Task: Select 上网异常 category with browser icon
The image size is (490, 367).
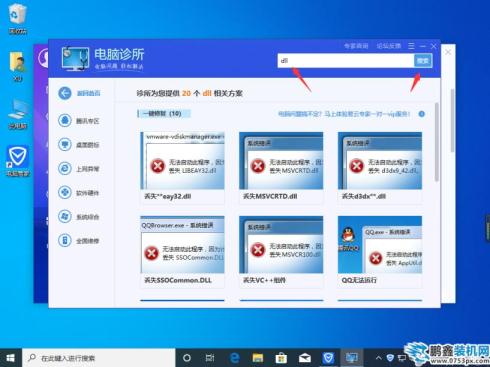Action: coord(79,169)
